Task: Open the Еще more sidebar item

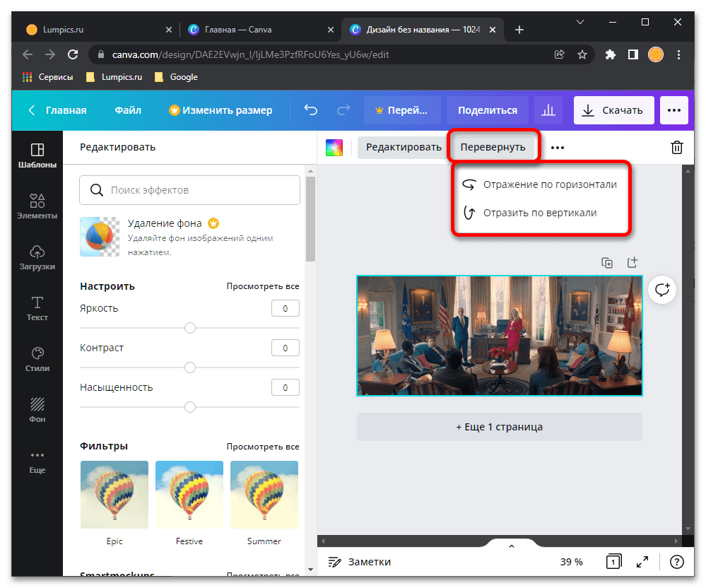Action: click(x=37, y=461)
